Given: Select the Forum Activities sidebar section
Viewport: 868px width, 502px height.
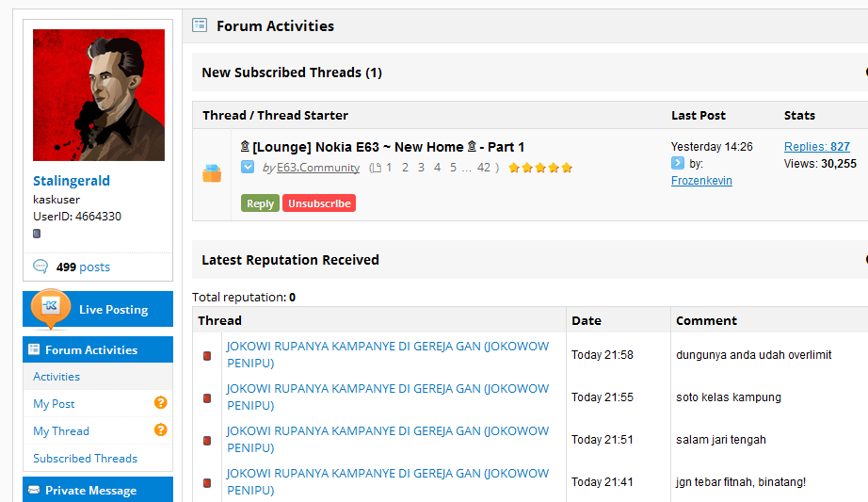Looking at the screenshot, I should (98, 349).
